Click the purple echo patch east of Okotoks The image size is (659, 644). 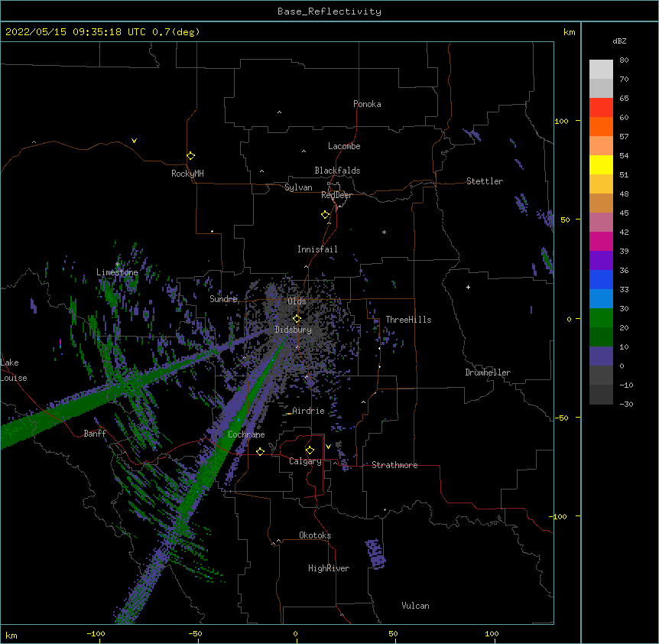(x=375, y=554)
